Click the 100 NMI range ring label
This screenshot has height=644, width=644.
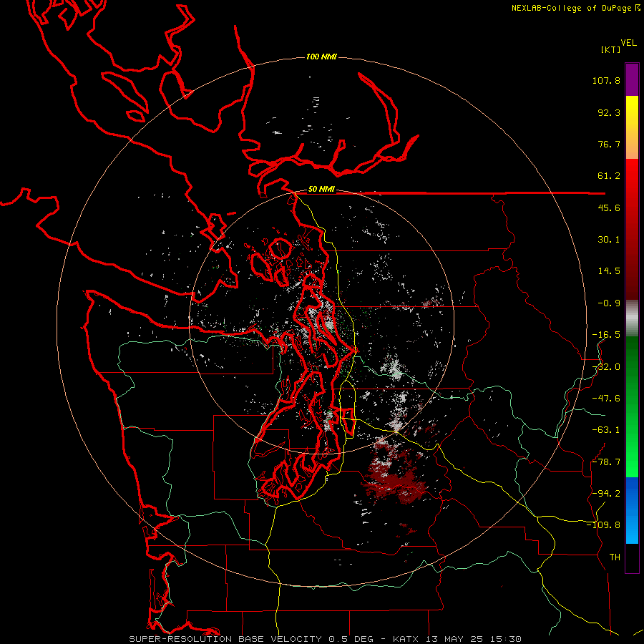321,57
